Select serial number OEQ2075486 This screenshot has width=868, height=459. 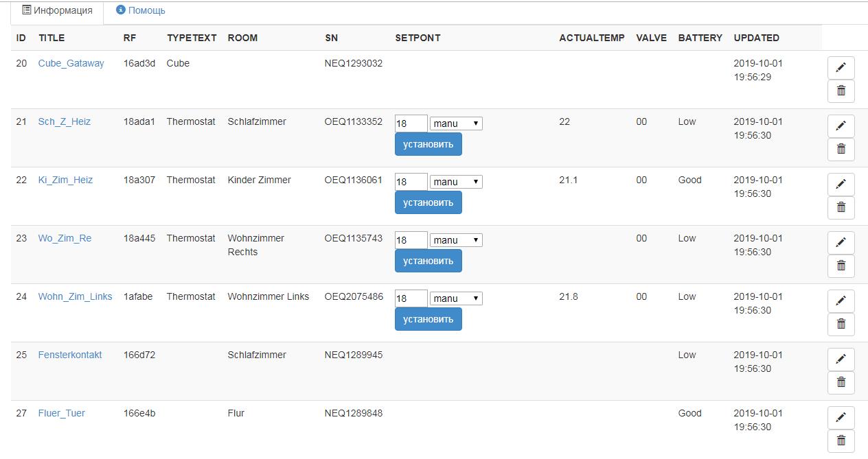(354, 296)
